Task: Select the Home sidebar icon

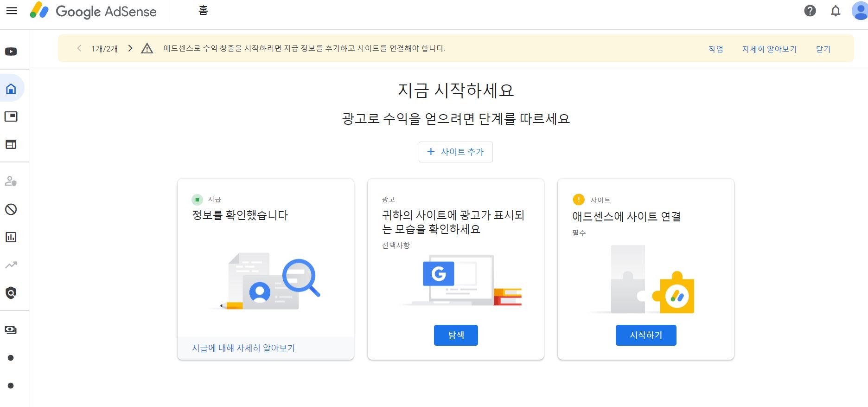Action: click(x=11, y=88)
